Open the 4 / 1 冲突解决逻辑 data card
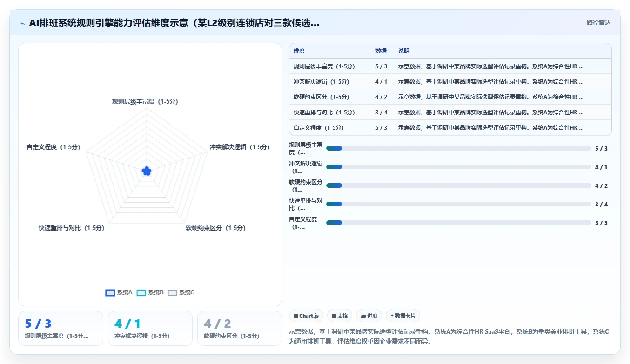Image resolution: width=630 pixels, height=364 pixels. click(x=150, y=328)
